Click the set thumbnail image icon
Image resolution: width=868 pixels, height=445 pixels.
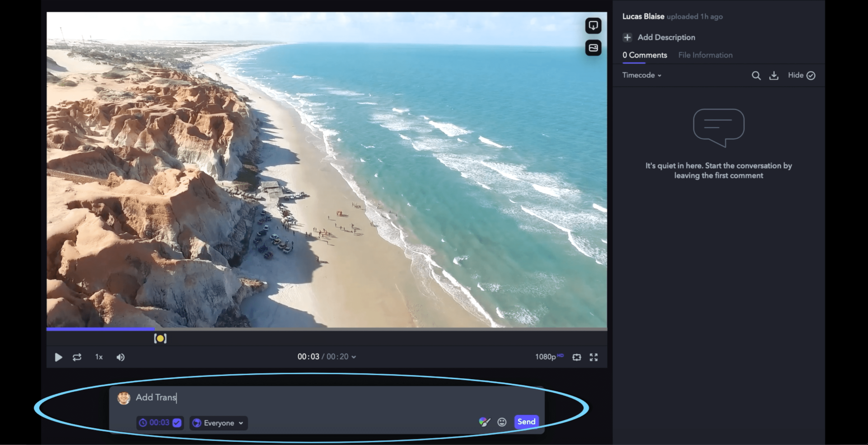coord(593,48)
